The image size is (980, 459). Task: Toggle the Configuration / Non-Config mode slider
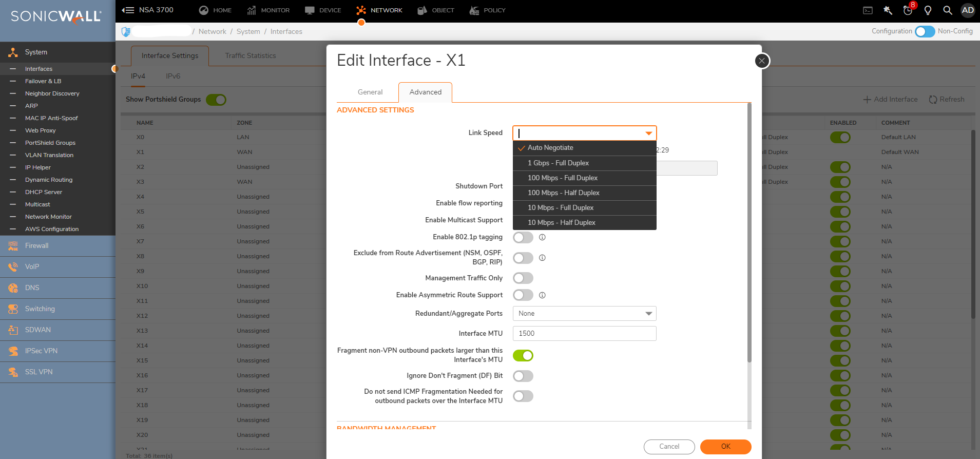click(x=925, y=32)
